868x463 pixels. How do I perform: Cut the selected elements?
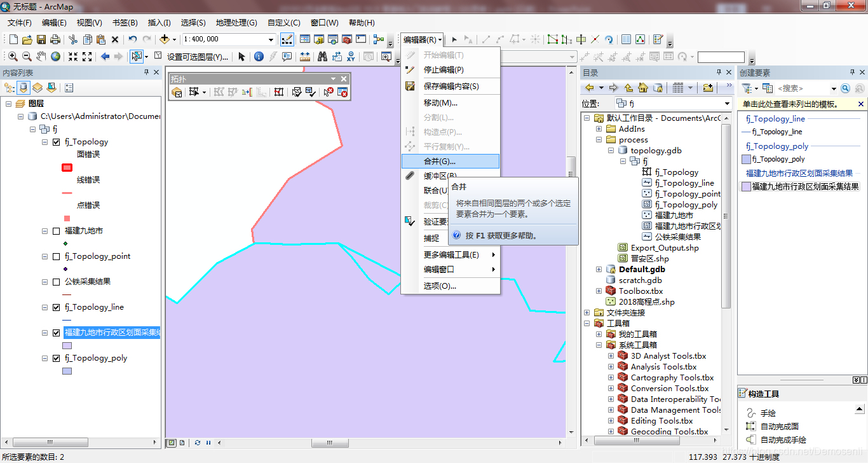[73, 39]
